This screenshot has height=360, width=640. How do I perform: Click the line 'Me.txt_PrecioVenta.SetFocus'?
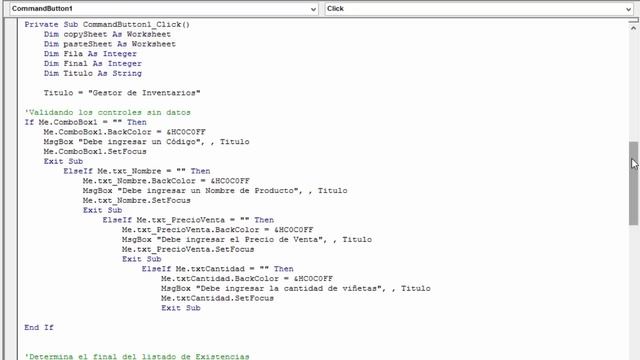[x=188, y=250]
